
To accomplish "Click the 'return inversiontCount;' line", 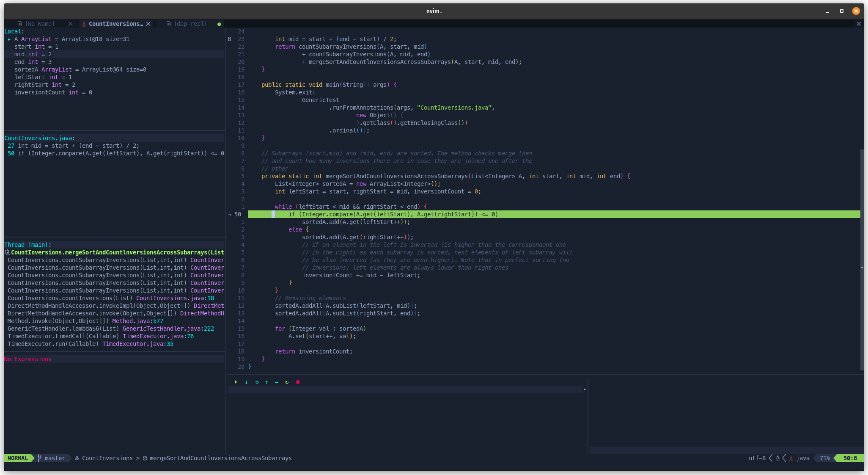I will pyautogui.click(x=314, y=351).
